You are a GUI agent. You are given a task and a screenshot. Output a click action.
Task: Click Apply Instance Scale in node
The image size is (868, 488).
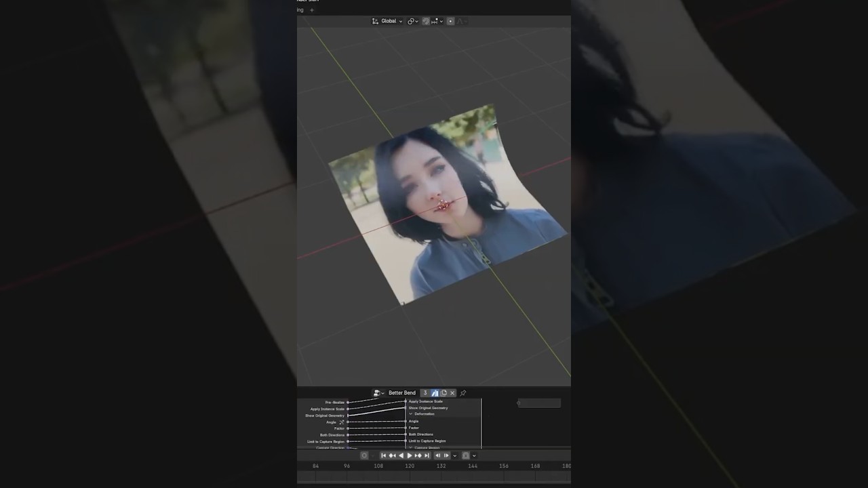[425, 401]
